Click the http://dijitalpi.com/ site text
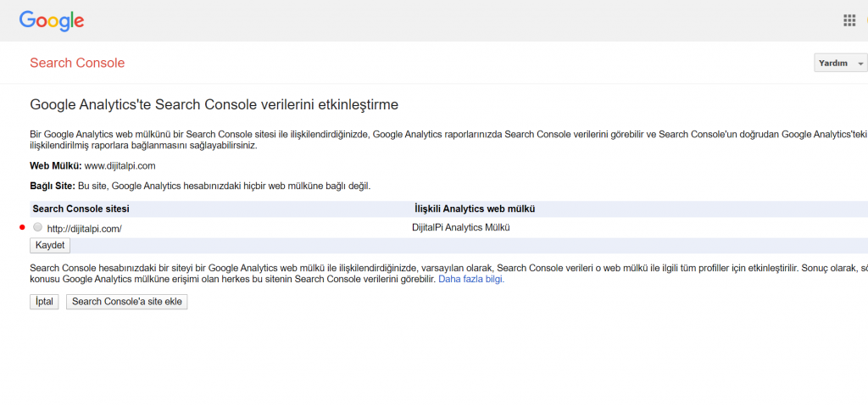Viewport: 868px width, 406px height. click(84, 228)
